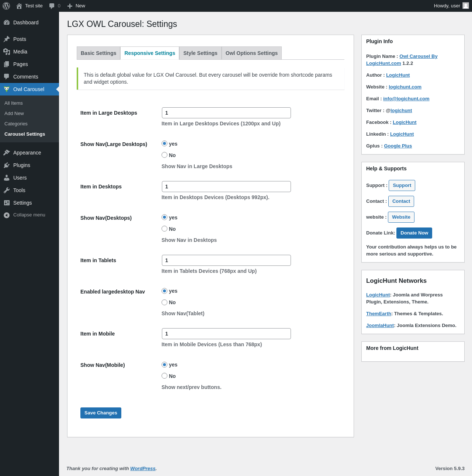Switch to the Responsive Settings tab

[150, 53]
